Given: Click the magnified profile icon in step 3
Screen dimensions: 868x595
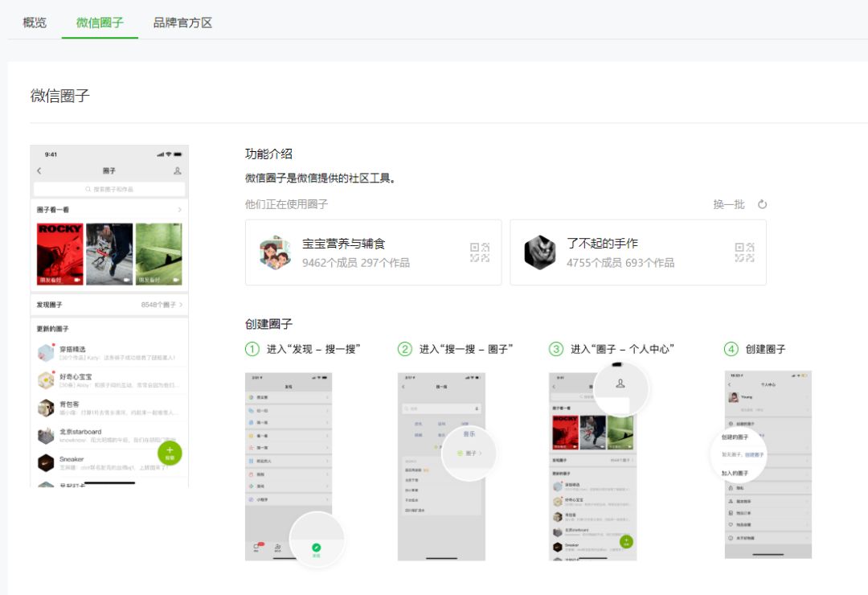Looking at the screenshot, I should coord(620,384).
